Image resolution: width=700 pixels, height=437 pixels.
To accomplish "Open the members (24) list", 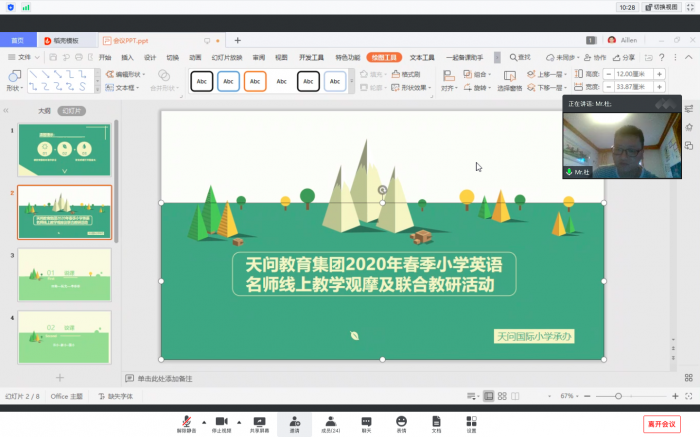I will pyautogui.click(x=330, y=422).
